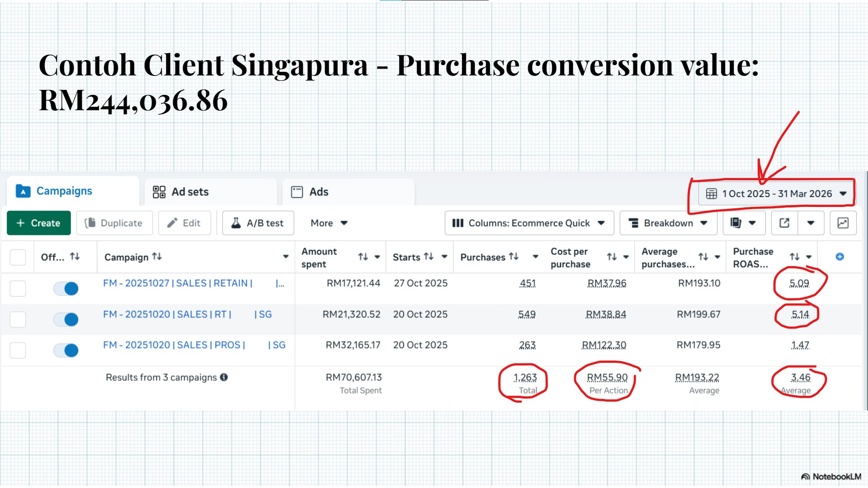Open the Reports icon dropdown
This screenshot has height=488, width=868.
(x=744, y=223)
